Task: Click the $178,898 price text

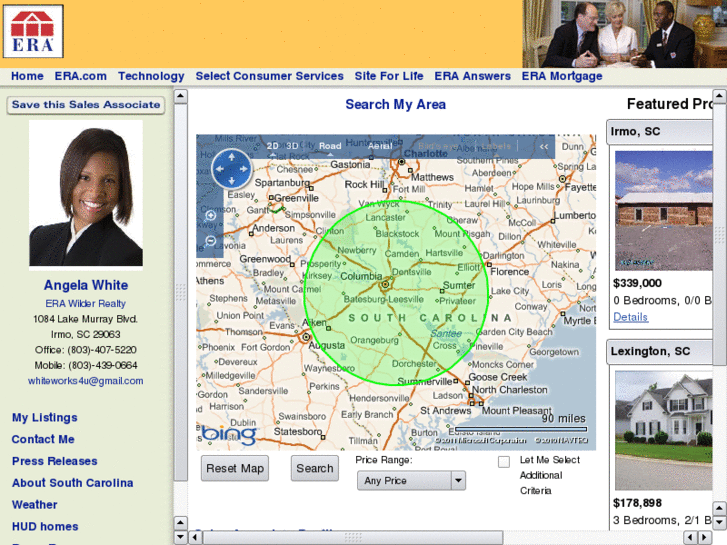Action: pyautogui.click(x=637, y=503)
